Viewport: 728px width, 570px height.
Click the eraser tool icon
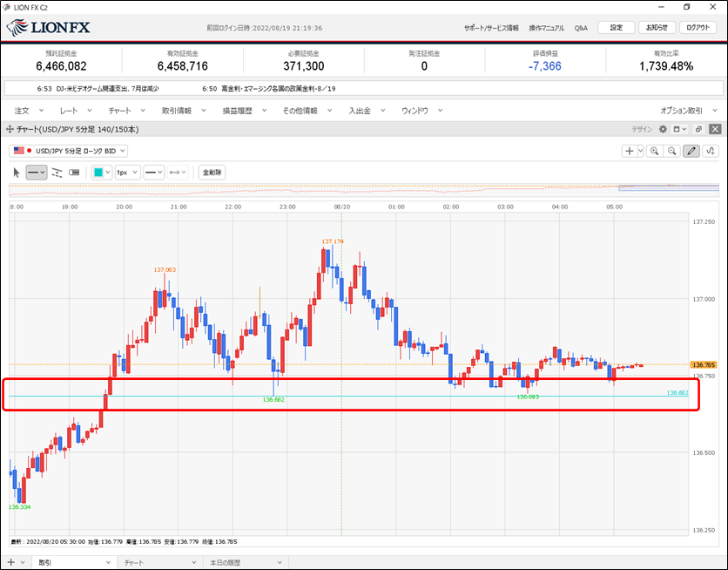(x=74, y=173)
